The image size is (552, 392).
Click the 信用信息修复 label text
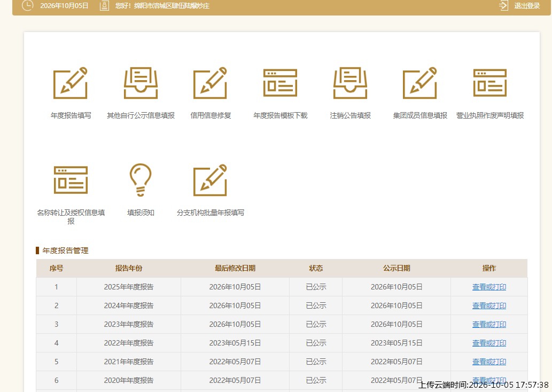coord(211,115)
